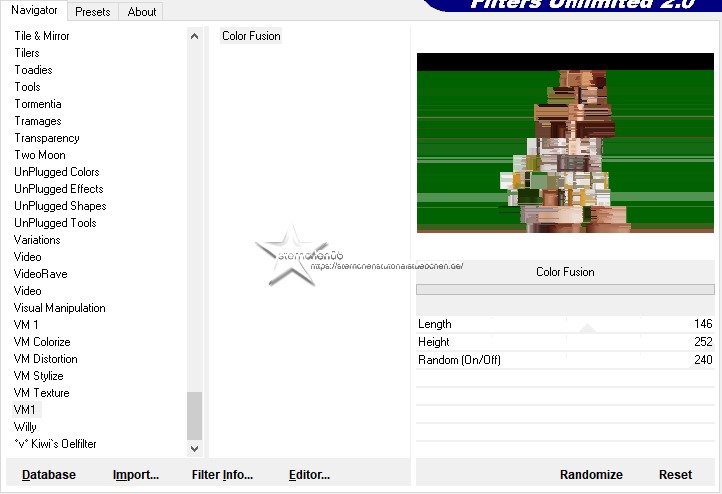The image size is (722, 494).
Task: Select the Color Fusion filter entry
Action: point(251,36)
